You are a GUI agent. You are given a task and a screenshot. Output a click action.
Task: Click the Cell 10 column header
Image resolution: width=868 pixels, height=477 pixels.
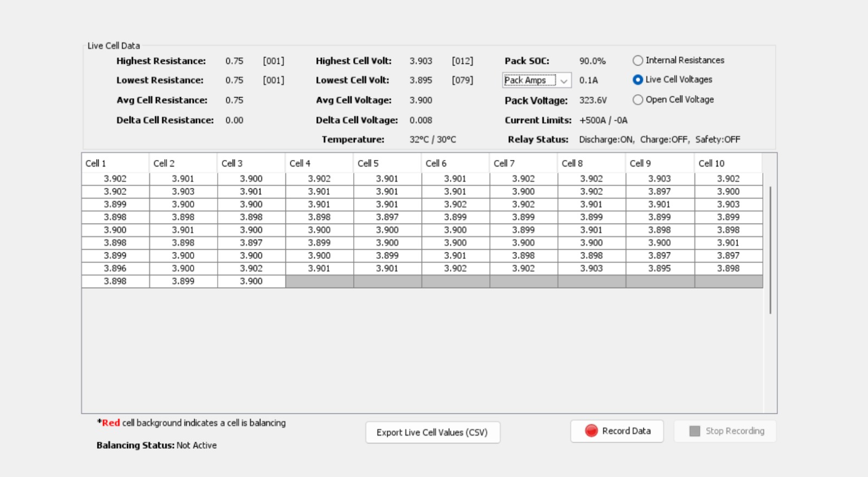[727, 163]
